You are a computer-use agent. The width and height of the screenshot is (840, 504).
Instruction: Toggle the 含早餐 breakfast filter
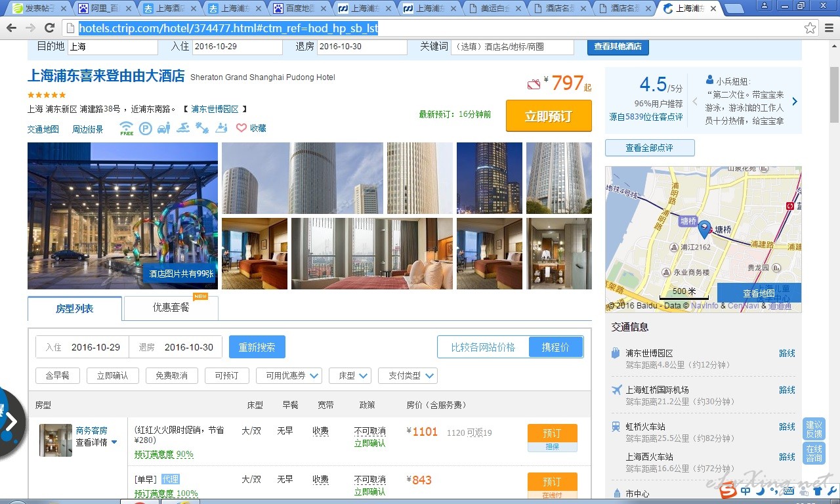pos(57,375)
